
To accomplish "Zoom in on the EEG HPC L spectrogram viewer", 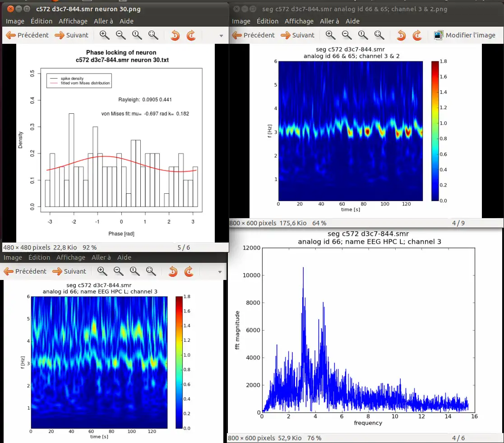I will [102, 271].
